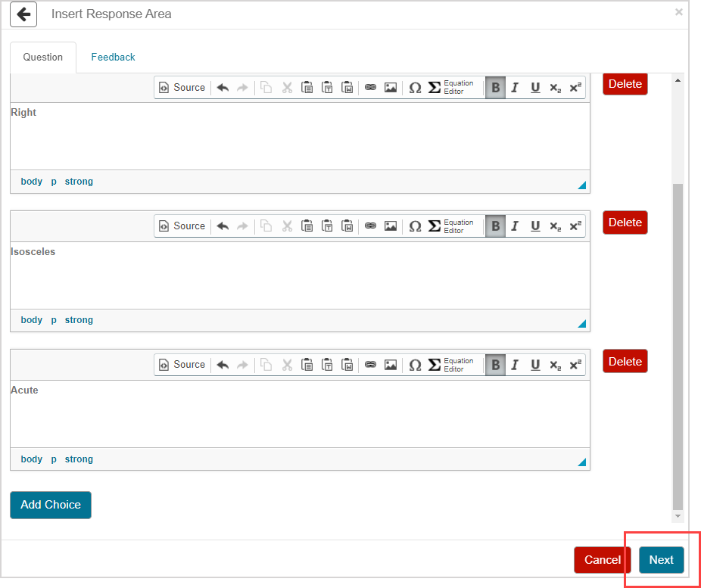Click Paste icon in the Acute editor
The height and width of the screenshot is (588, 701).
tap(307, 365)
